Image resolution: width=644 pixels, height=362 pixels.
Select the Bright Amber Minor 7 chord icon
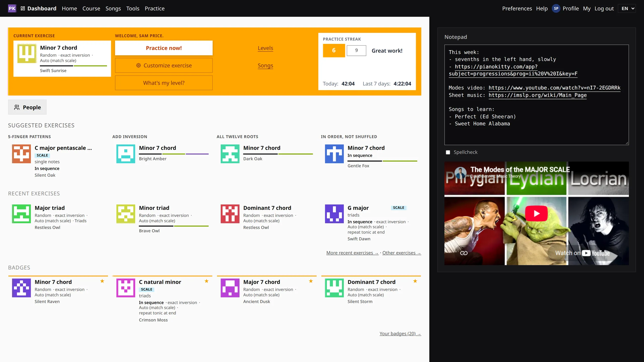point(126,154)
